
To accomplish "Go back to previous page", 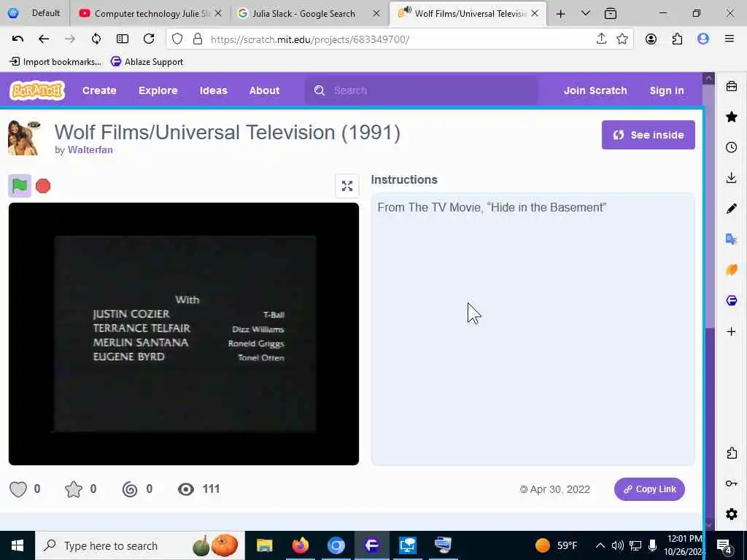I will tap(44, 39).
